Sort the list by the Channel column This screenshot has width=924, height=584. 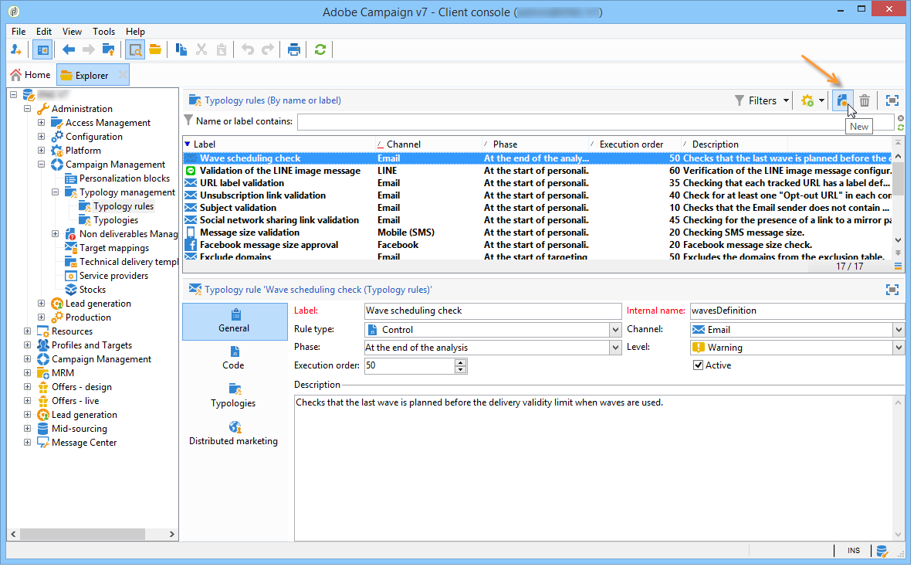tap(428, 144)
